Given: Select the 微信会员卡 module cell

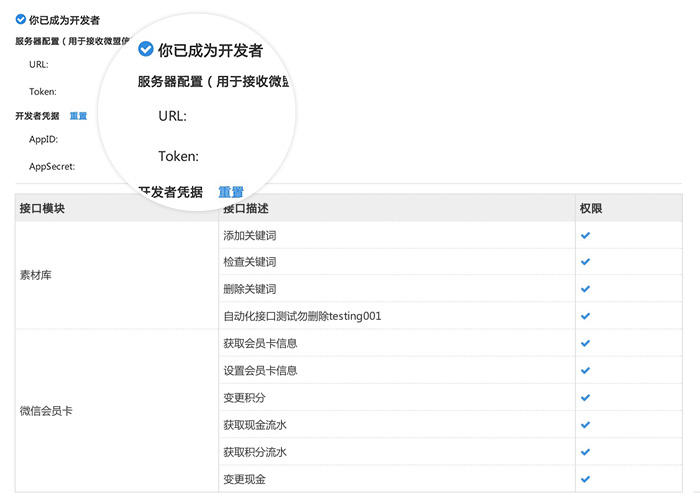Looking at the screenshot, I should pos(46,411).
